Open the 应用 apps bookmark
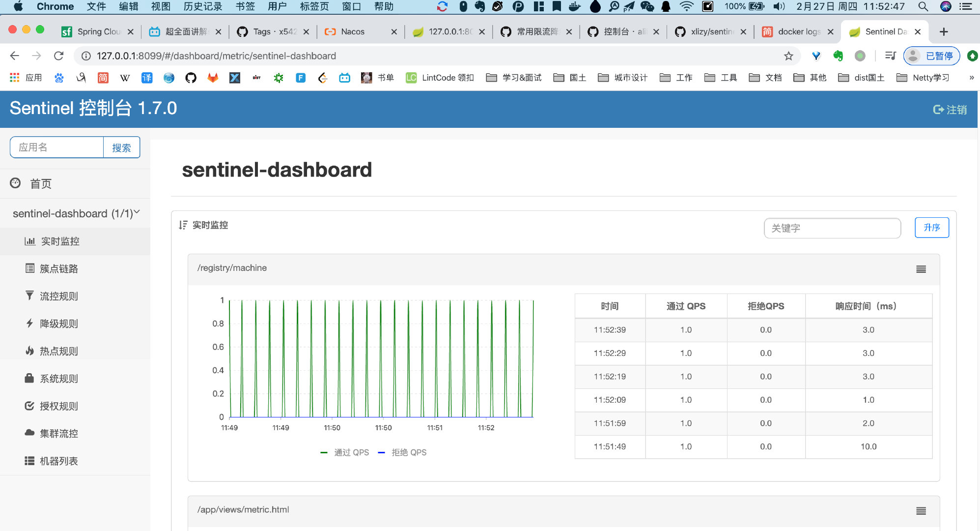Screen dimensions: 980x531 (26, 78)
